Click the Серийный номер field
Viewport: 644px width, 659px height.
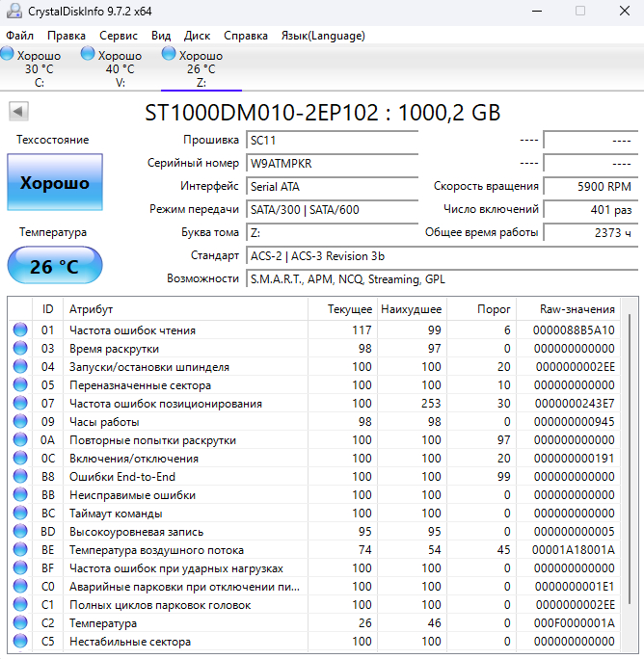pos(332,163)
